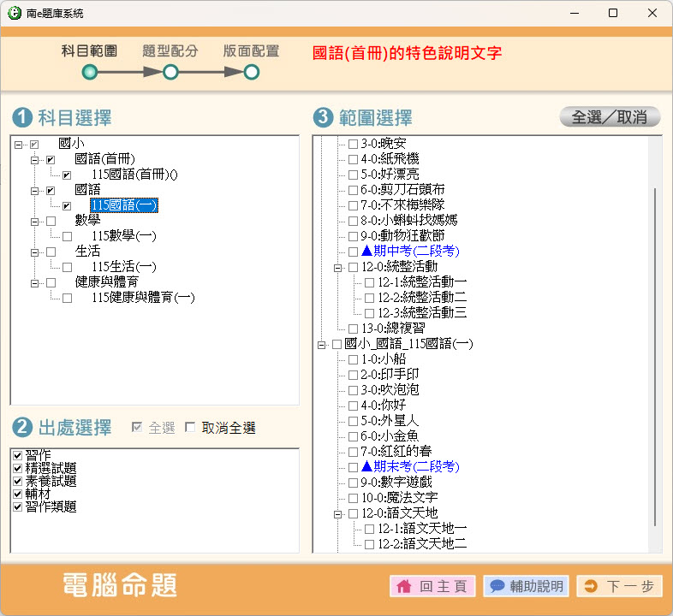Select 9-0:動物狂歡節 text row

(x=402, y=236)
